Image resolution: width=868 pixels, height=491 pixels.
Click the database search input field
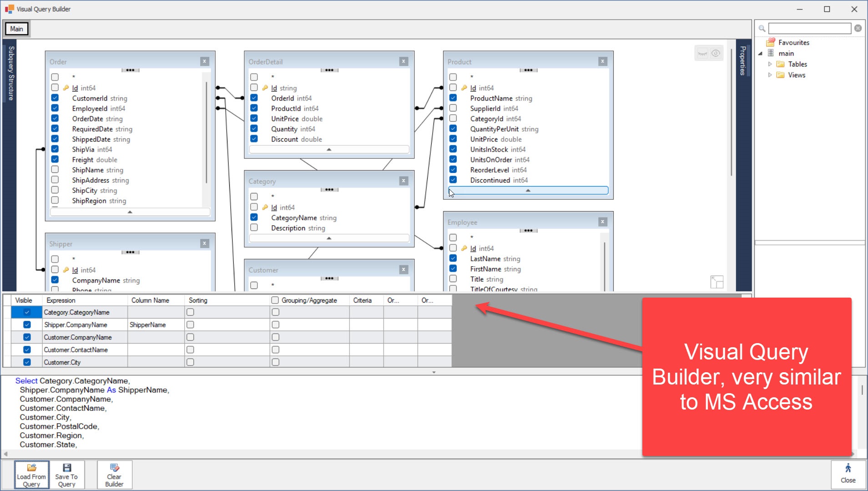(809, 28)
